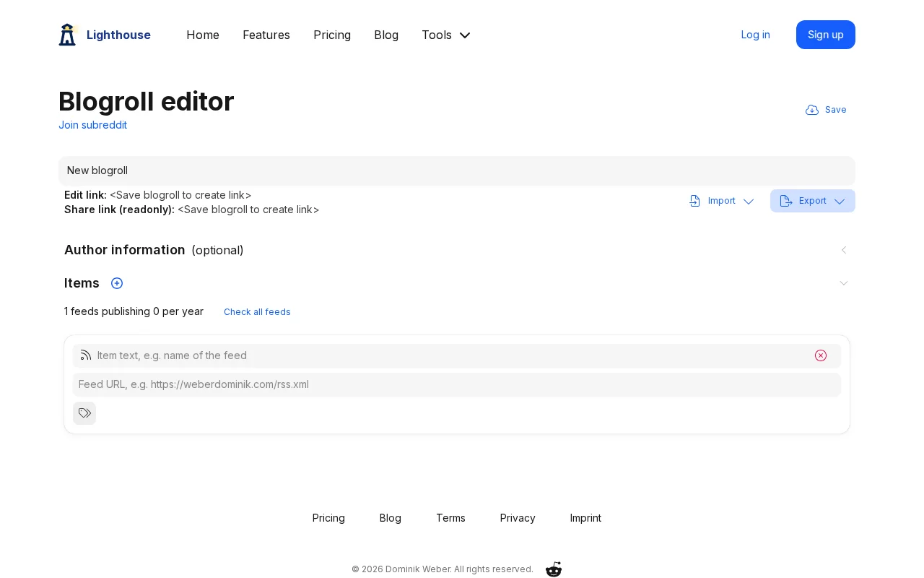The width and height of the screenshot is (924, 578).
Task: Click the RSS feed icon in item row
Action: coord(86,355)
